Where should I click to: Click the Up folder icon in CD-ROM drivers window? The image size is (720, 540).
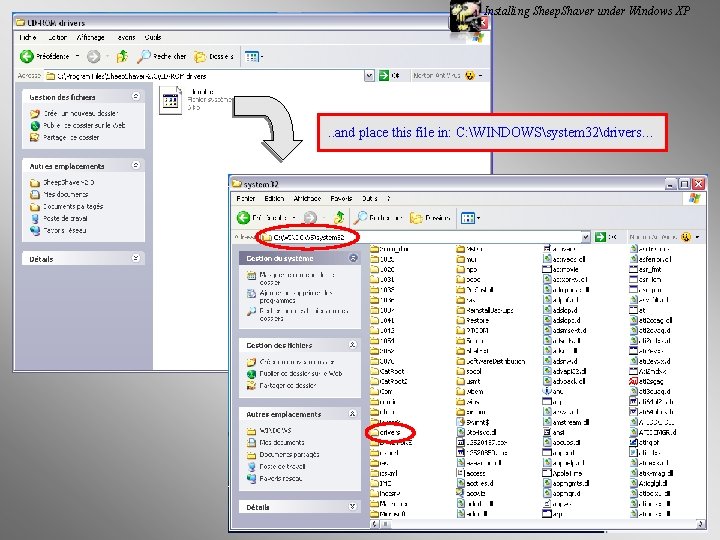pyautogui.click(x=122, y=56)
